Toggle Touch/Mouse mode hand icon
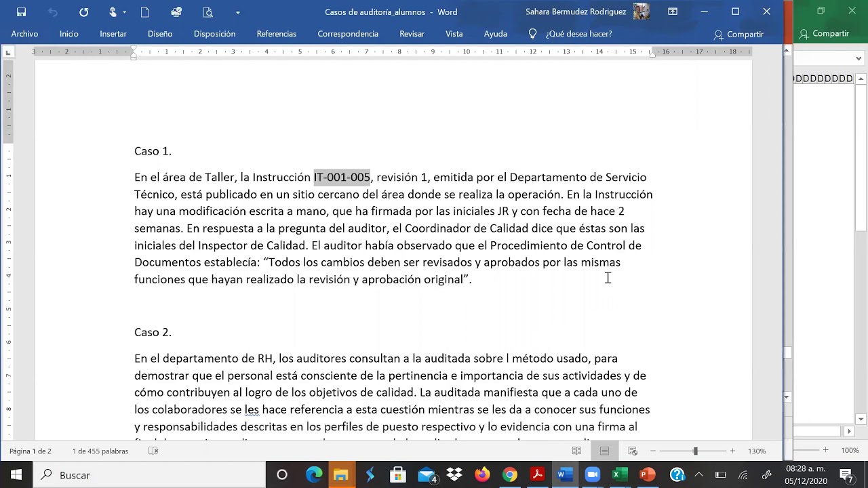The height and width of the screenshot is (488, 868). (113, 12)
